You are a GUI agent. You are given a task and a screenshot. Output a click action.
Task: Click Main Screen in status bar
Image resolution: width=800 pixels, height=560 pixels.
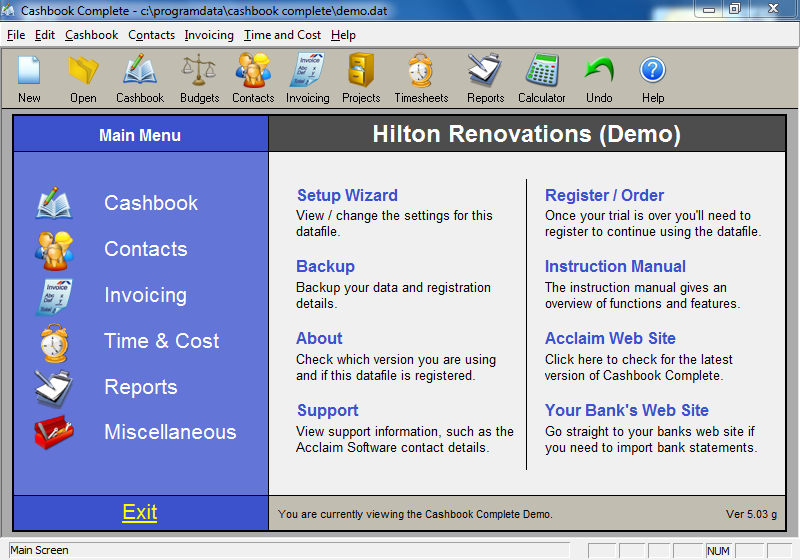pos(39,550)
